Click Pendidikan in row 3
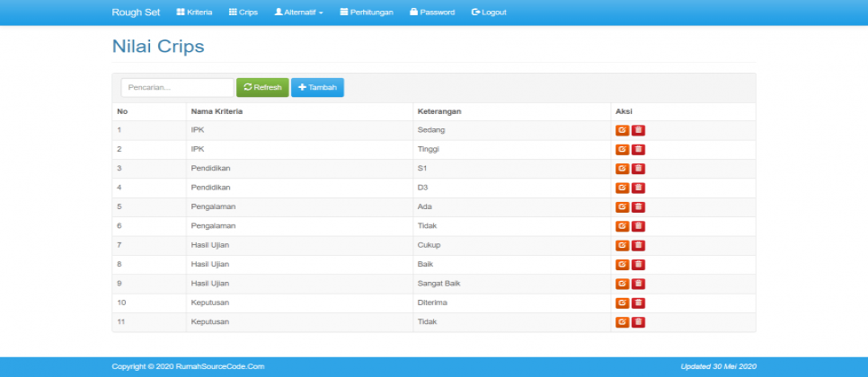 (210, 169)
